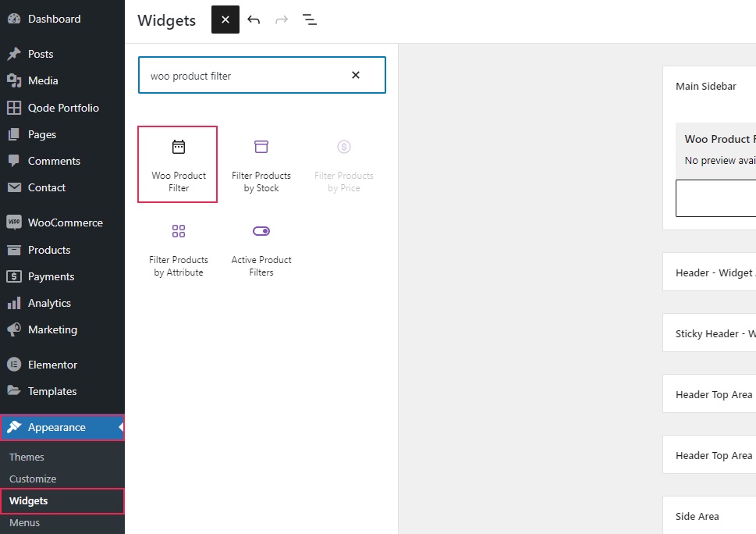
Task: Click the Payments dollar icon
Action: click(x=14, y=276)
